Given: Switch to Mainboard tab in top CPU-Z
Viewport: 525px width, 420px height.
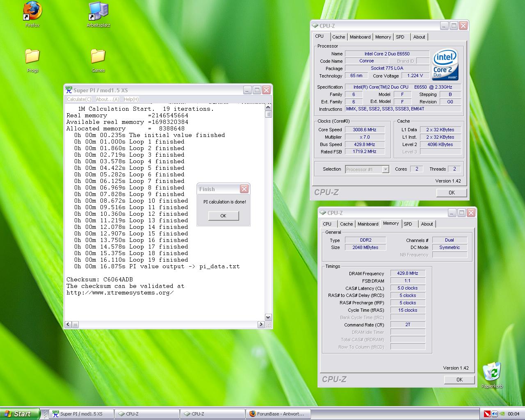Looking at the screenshot, I should point(360,37).
